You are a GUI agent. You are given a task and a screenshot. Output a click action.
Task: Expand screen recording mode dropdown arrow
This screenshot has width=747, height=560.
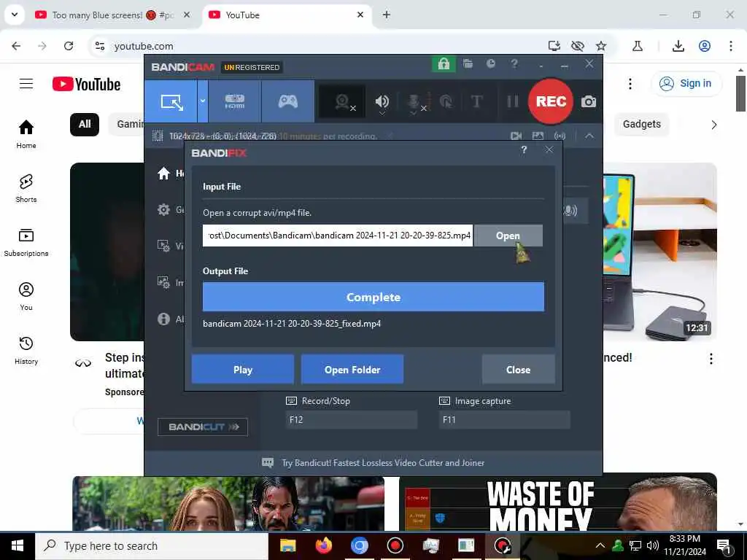(x=203, y=101)
